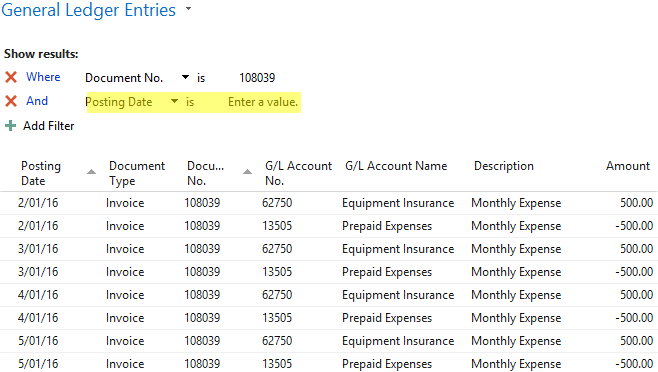Image resolution: width=658 pixels, height=372 pixels.
Task: Click Monthly Expense in 3/01/16 Prepaid Expenses row
Action: [516, 272]
